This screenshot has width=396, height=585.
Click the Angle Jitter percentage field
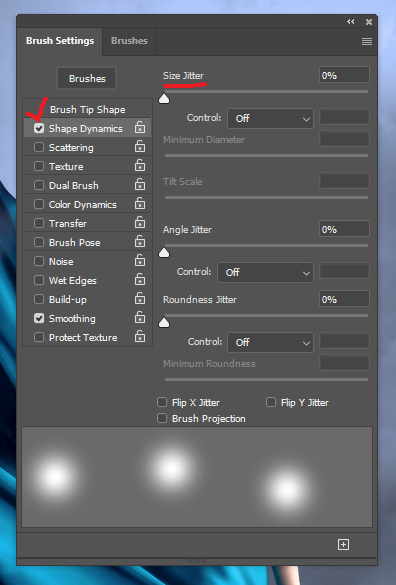[344, 229]
